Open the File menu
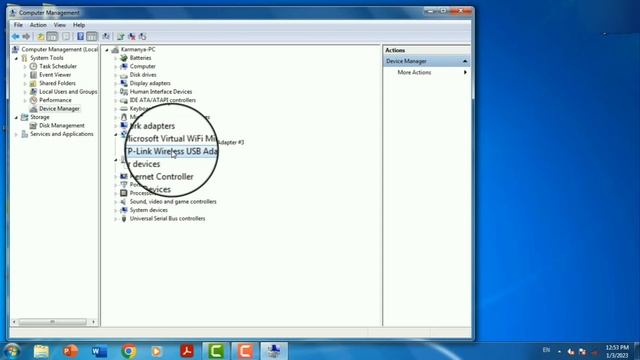Viewport: 640px width, 360px height. (18, 25)
